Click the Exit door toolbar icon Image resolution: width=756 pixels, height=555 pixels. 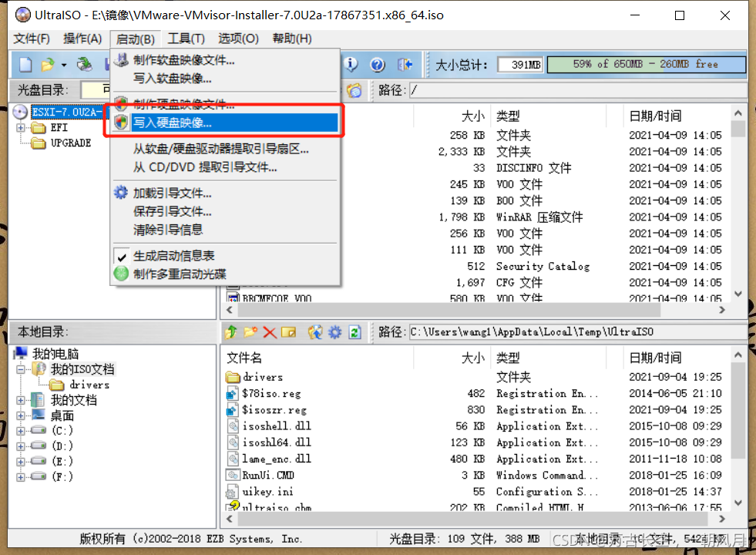[x=405, y=64]
